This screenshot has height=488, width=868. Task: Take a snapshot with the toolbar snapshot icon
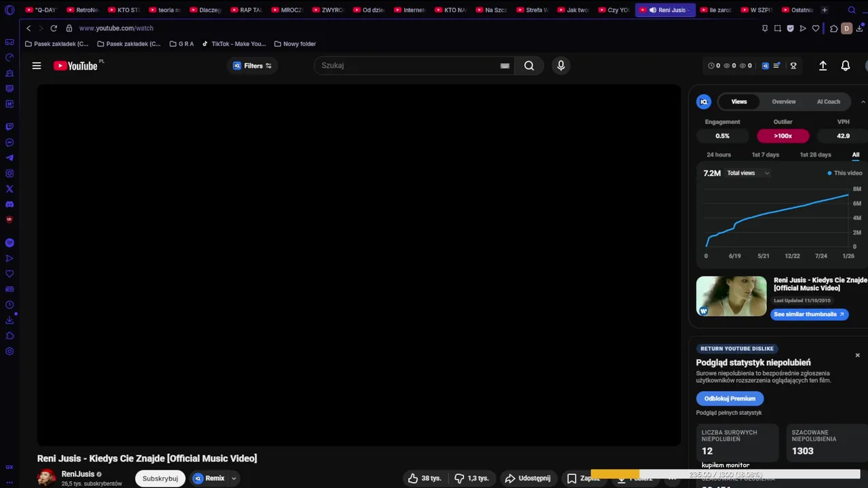[778, 28]
